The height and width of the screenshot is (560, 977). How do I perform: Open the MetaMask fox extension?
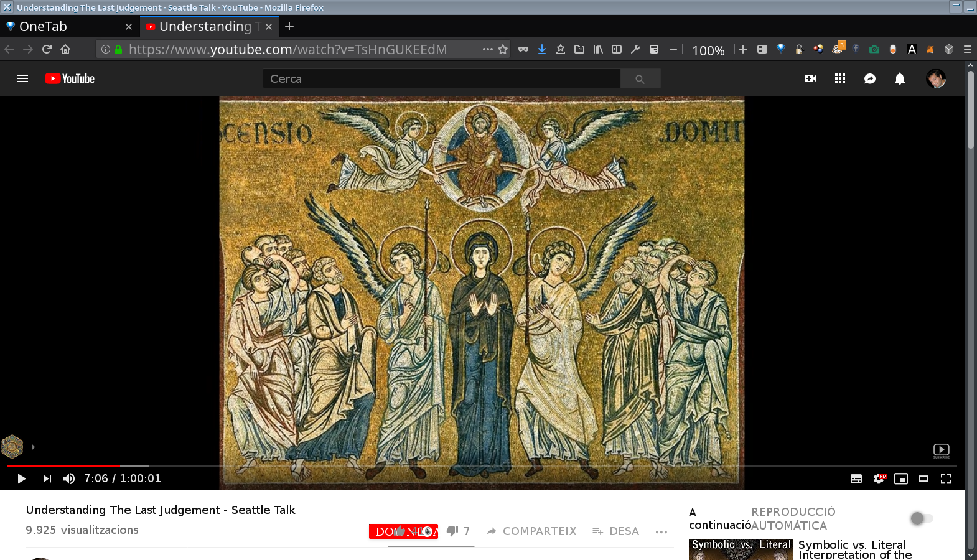(x=930, y=49)
